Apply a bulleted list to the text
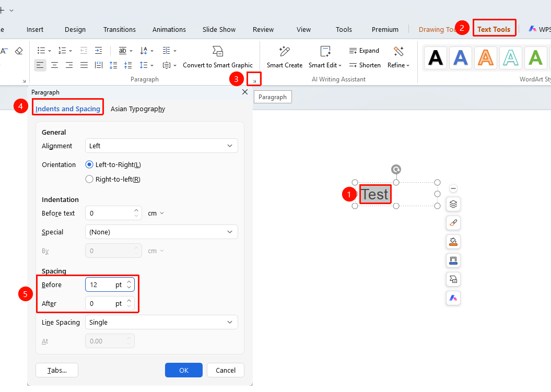The width and height of the screenshot is (551, 392). click(41, 51)
